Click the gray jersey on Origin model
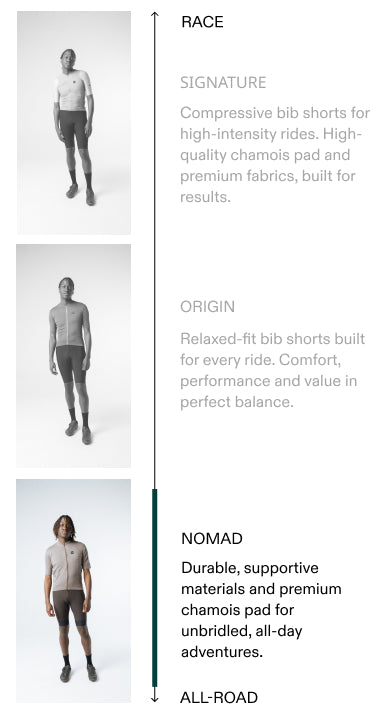The image size is (390, 720). pos(69,324)
